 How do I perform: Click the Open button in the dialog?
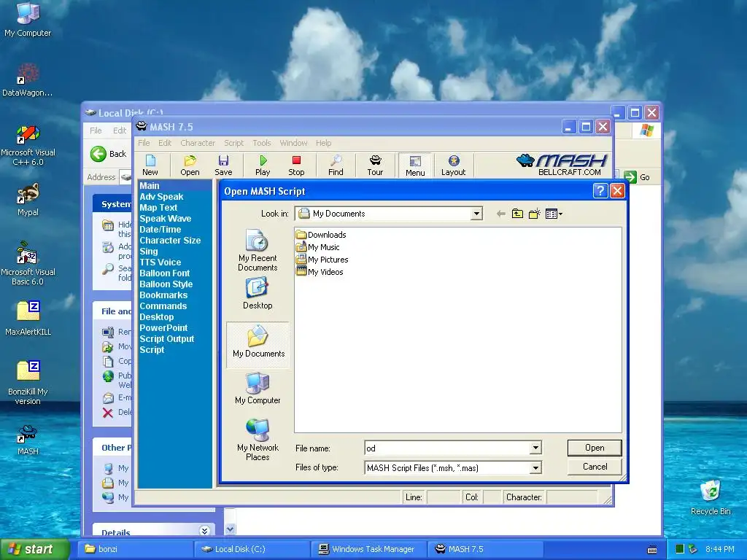[x=595, y=448]
